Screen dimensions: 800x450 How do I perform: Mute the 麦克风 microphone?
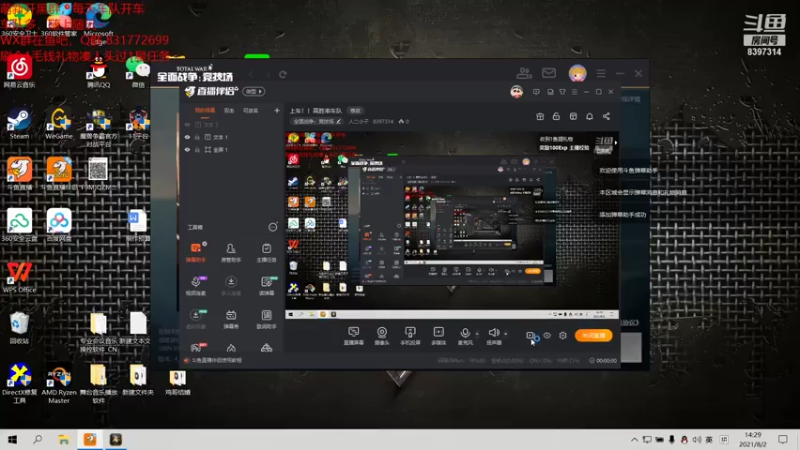(465, 336)
